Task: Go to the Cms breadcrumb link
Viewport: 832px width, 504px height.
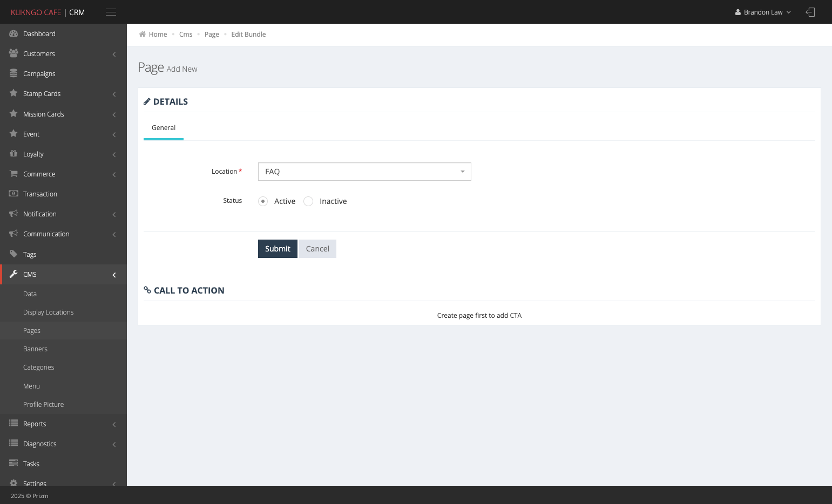Action: 186,34
